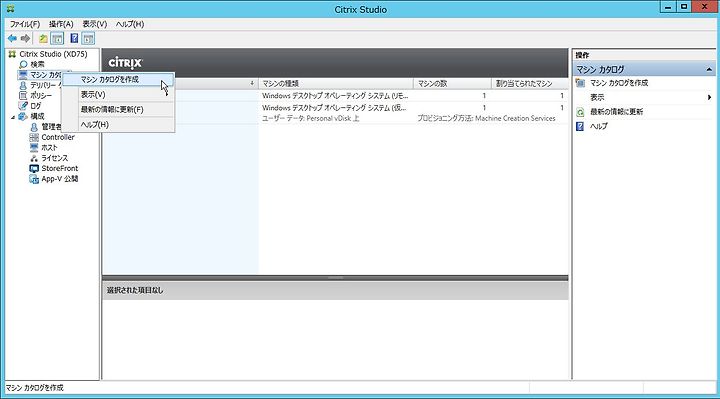Select App-V 公開 tree item label
The width and height of the screenshot is (720, 399).
(60, 179)
